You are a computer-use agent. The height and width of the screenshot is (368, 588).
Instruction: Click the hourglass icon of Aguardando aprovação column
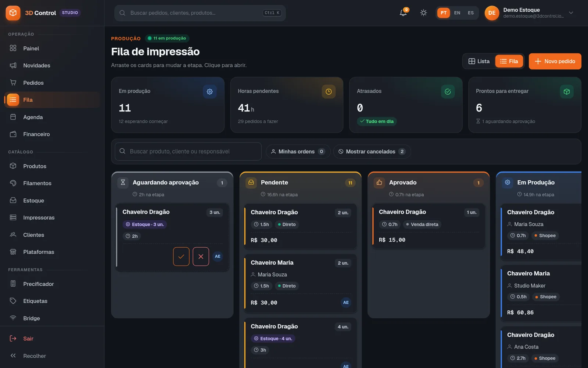(123, 183)
